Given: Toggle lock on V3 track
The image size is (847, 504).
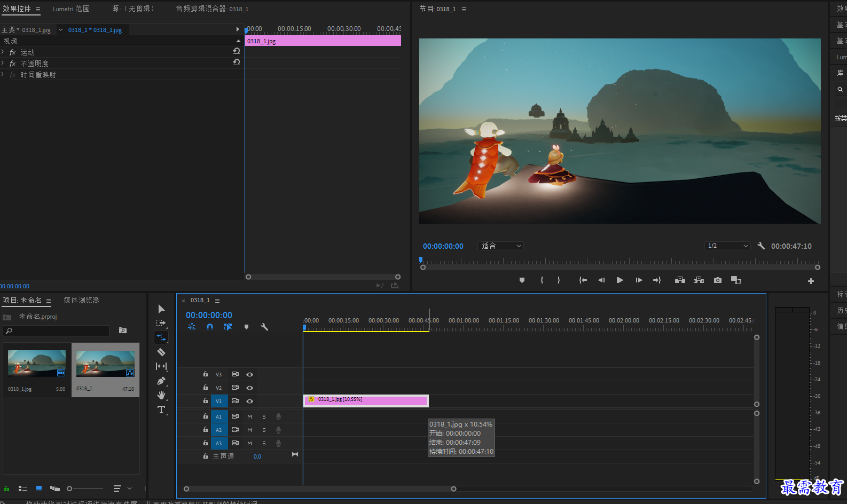Looking at the screenshot, I should click(x=205, y=374).
